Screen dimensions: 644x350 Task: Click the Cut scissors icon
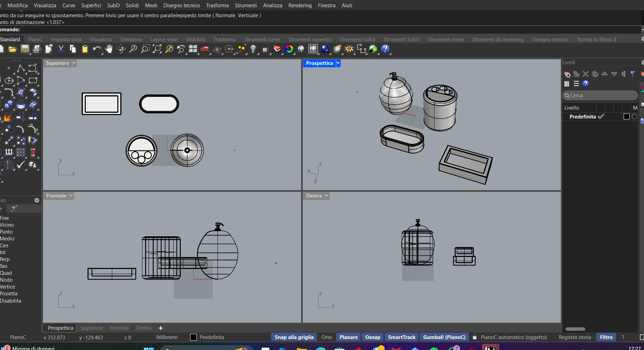61,49
